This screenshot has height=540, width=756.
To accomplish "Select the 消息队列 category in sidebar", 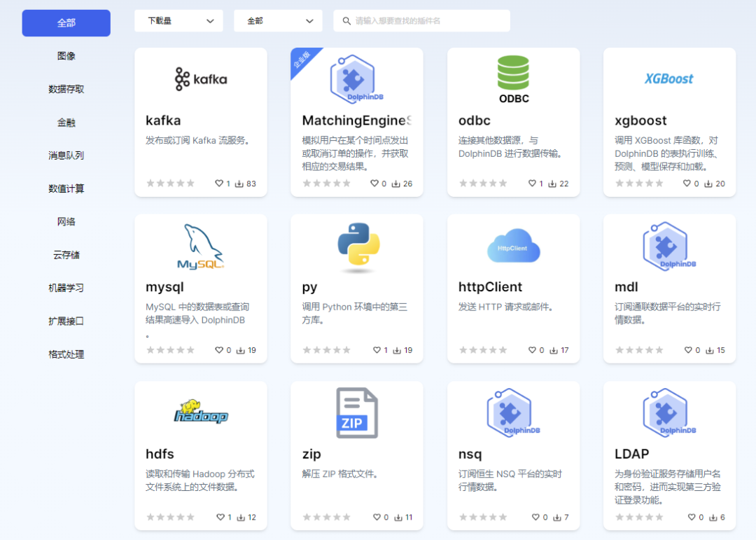I will (x=66, y=155).
